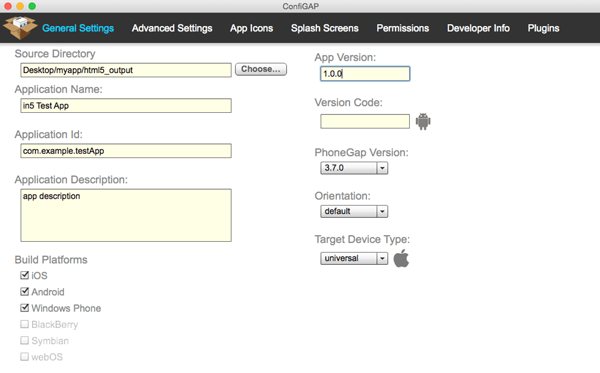
Task: Check the webOS platform checkbox
Action: [x=24, y=357]
